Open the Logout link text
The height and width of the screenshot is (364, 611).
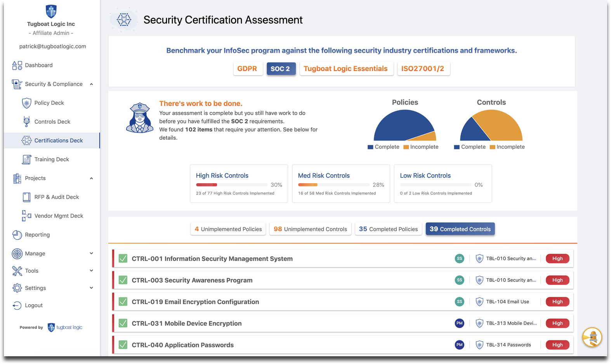(34, 305)
